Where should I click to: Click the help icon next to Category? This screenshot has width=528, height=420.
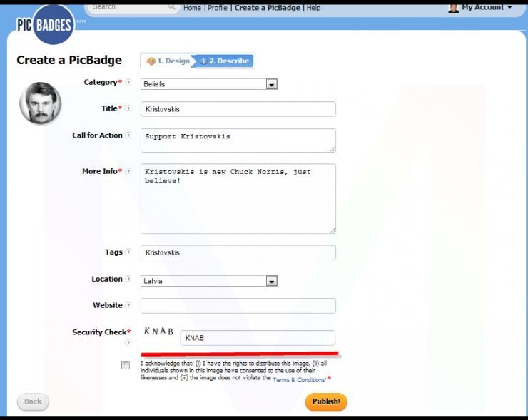point(128,83)
